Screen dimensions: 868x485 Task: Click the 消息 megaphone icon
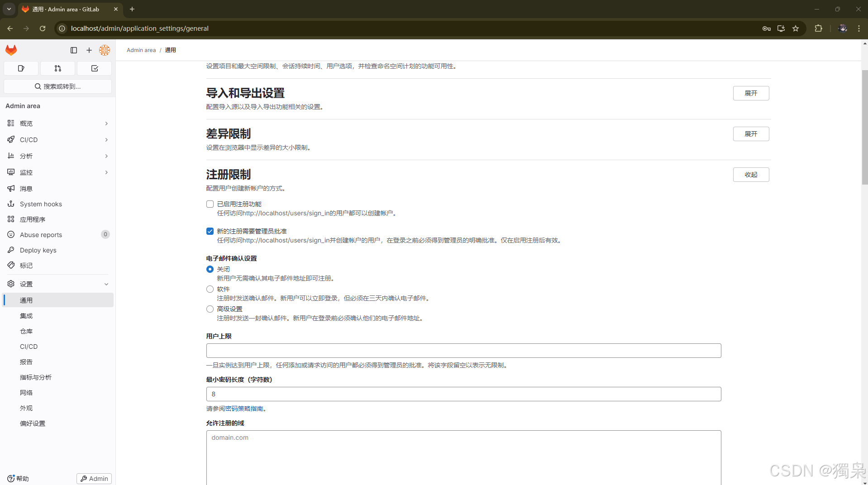[11, 188]
